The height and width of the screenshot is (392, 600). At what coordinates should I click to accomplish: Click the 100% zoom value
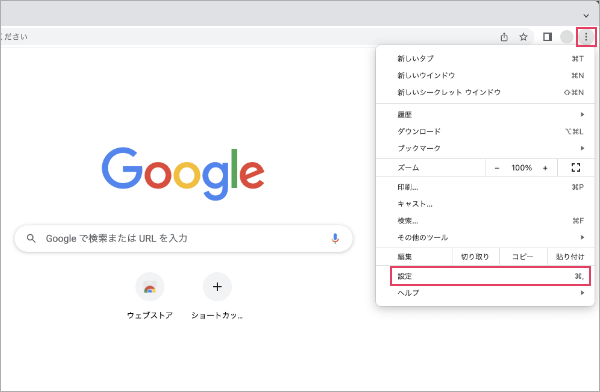coord(522,168)
